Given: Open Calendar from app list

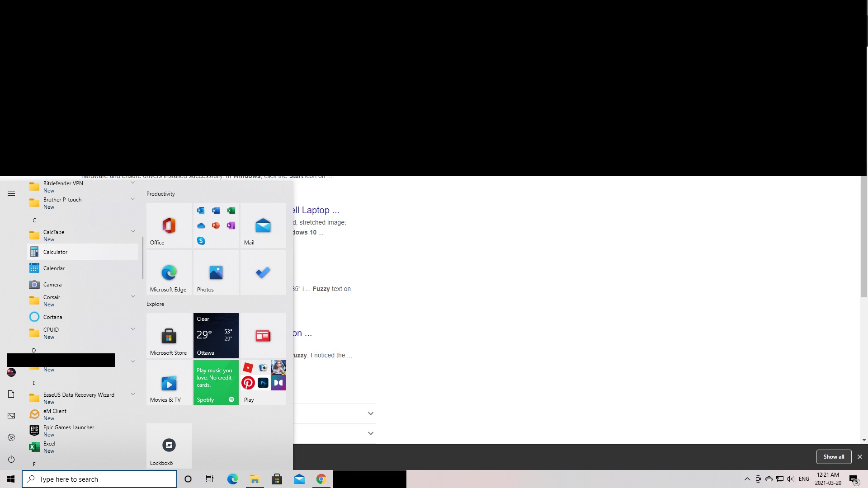Looking at the screenshot, I should [83, 268].
